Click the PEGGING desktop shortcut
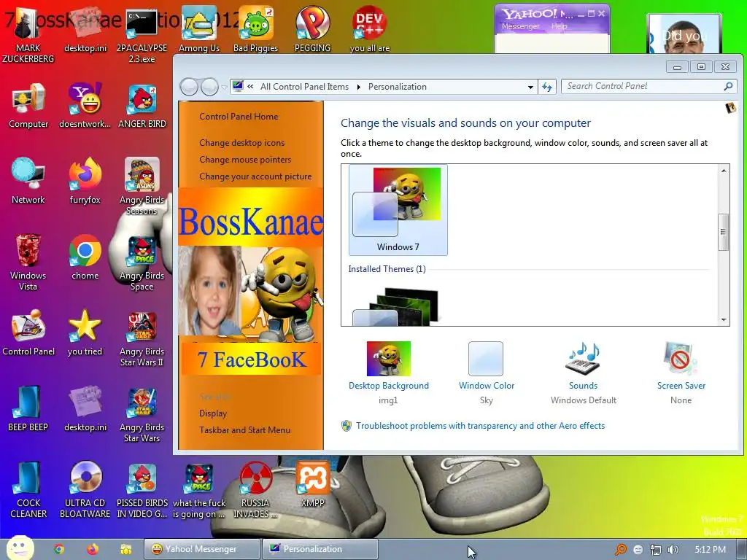 312,28
